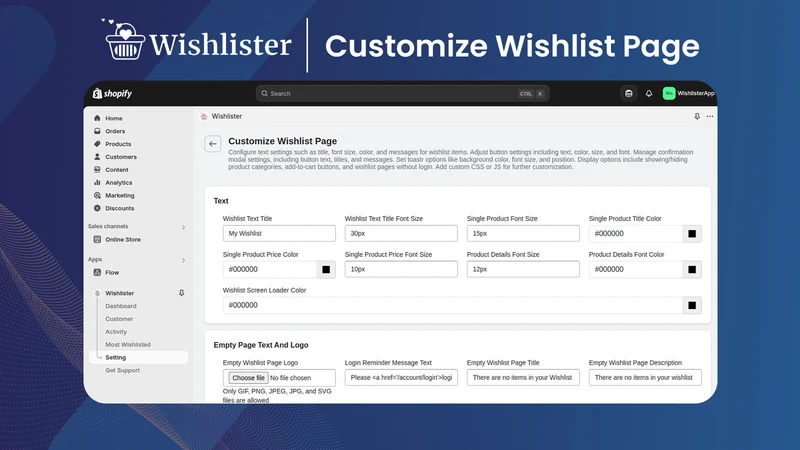Click the Empty Wishlist Page Description field
The image size is (800, 450).
tap(645, 378)
